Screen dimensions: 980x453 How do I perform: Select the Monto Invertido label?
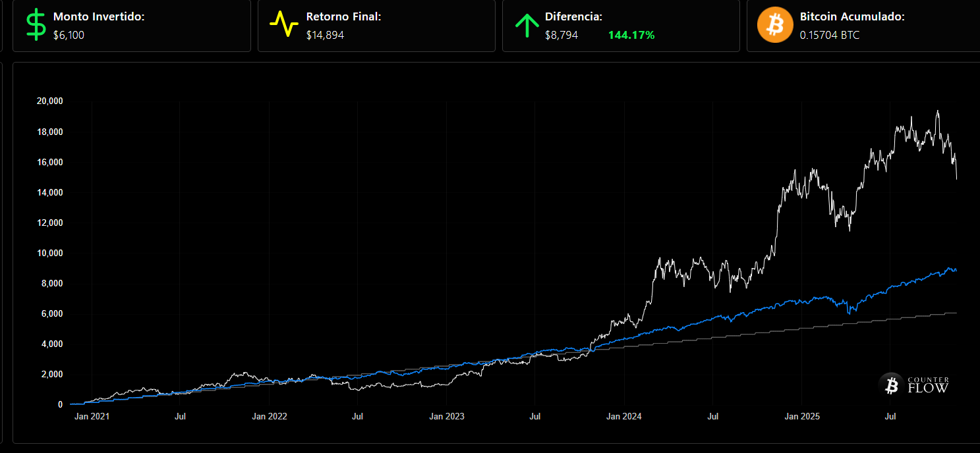(x=98, y=16)
